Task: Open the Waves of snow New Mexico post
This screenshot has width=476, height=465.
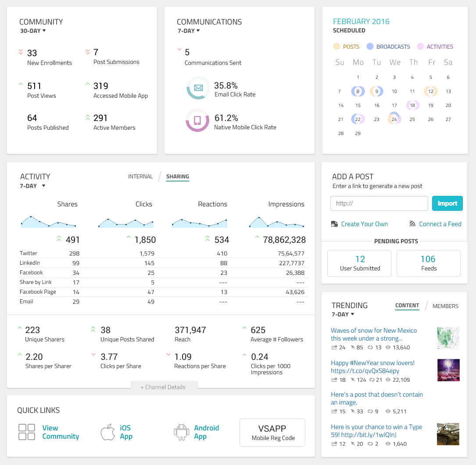Action: (373, 334)
